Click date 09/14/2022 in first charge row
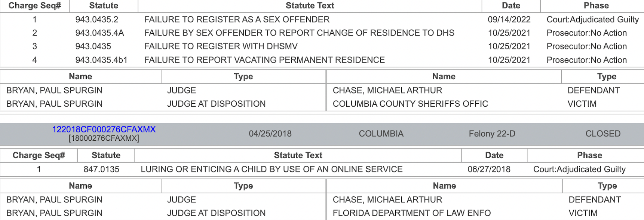Image resolution: width=644 pixels, height=220 pixels. (x=509, y=19)
